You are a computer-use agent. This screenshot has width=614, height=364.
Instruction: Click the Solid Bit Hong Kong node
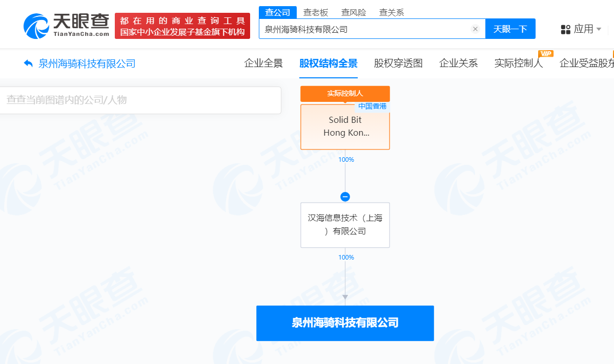pyautogui.click(x=345, y=126)
